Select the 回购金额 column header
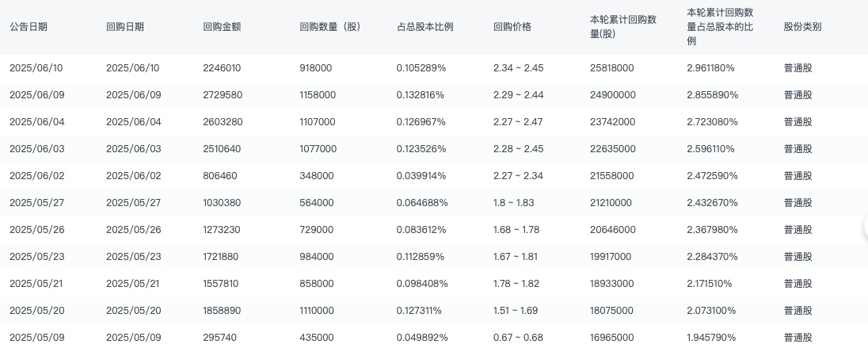 (x=222, y=27)
